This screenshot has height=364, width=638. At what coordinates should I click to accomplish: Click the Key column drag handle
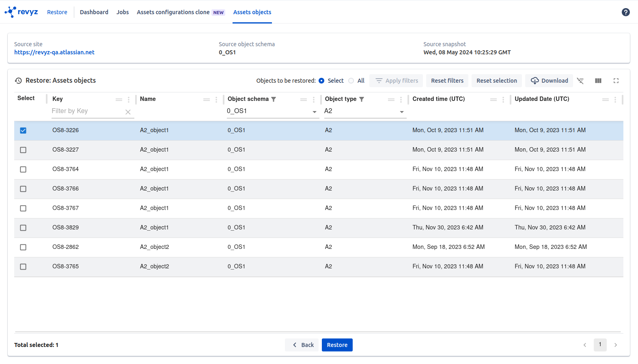(x=119, y=100)
